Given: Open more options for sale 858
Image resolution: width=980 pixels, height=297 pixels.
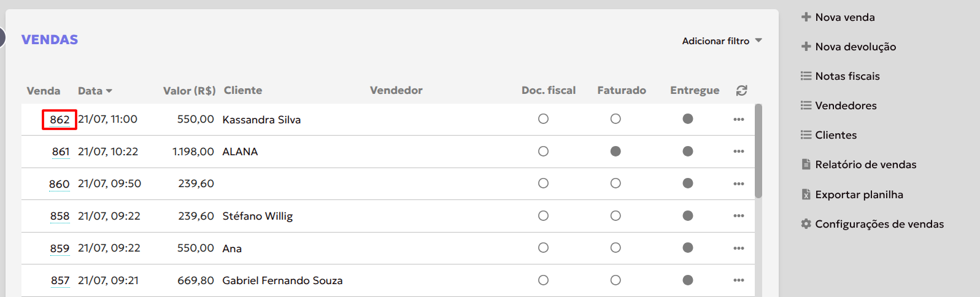Looking at the screenshot, I should coord(738,216).
